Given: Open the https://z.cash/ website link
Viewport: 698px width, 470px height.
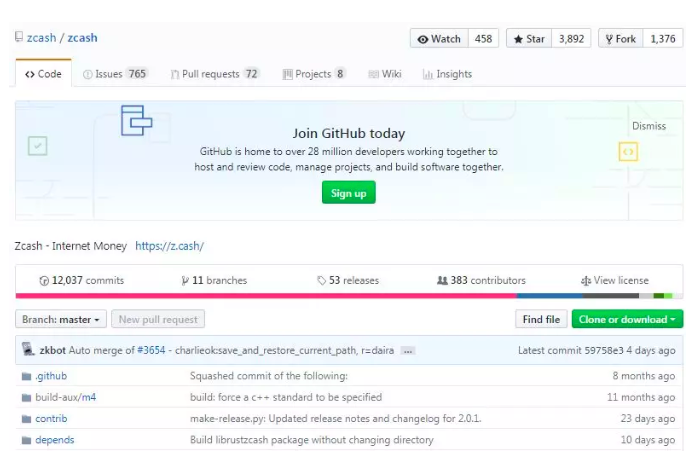Looking at the screenshot, I should 170,246.
